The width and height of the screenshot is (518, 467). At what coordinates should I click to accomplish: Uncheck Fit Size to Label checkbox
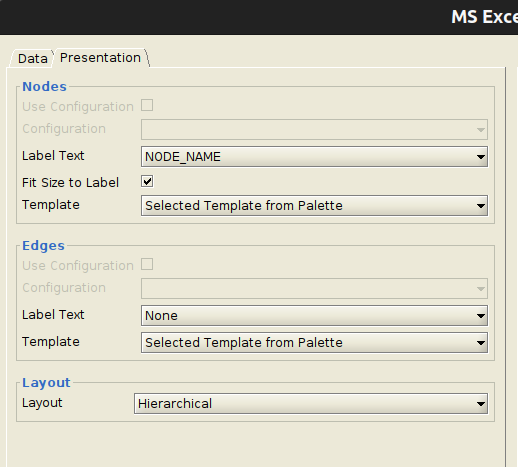(147, 182)
